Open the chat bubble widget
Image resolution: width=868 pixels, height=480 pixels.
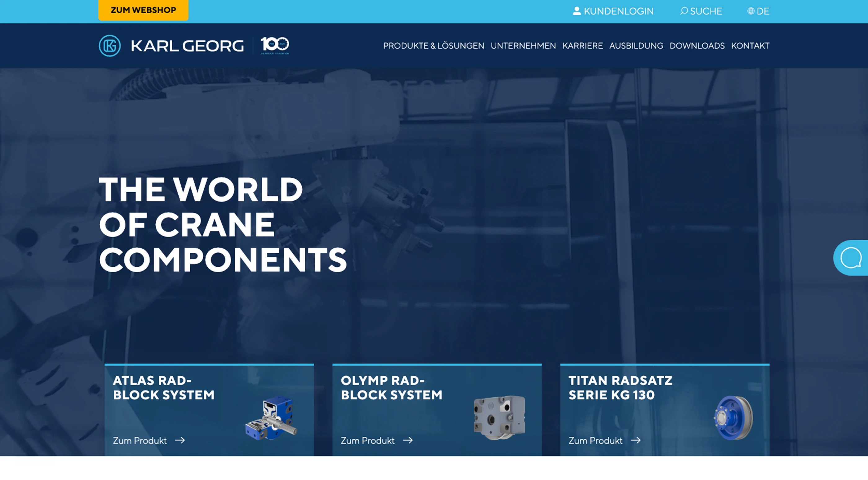coord(851,258)
